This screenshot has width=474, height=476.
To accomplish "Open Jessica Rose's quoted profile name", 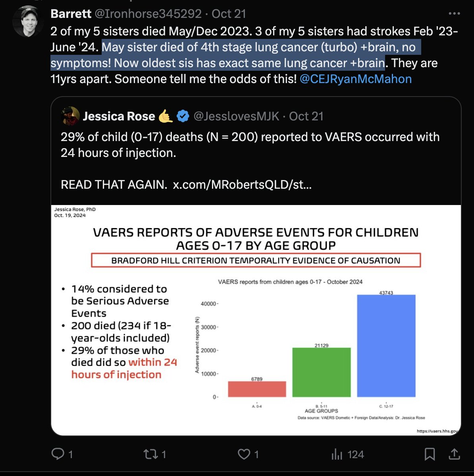I will 119,116.
